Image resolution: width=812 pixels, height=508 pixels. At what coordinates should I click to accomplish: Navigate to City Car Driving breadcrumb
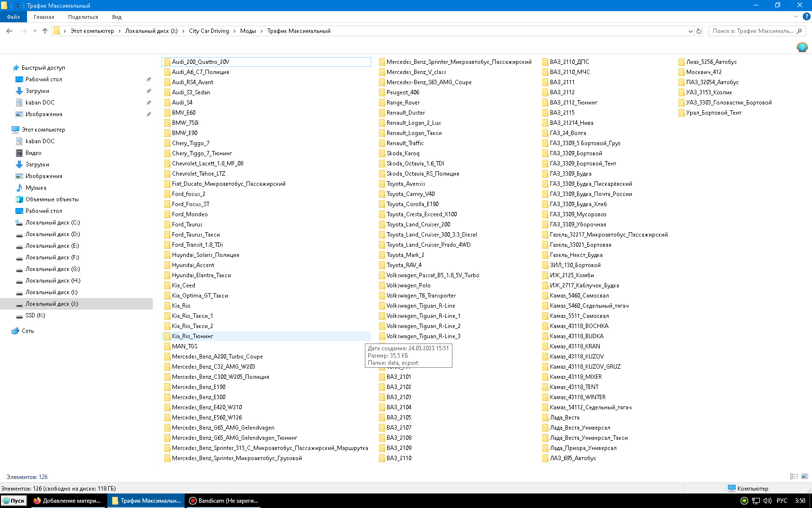[209, 31]
